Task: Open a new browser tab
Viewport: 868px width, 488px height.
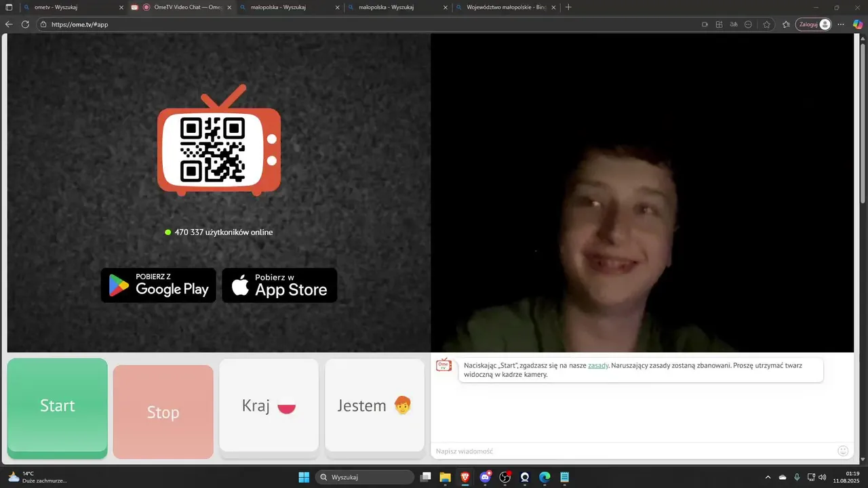Action: point(568,7)
